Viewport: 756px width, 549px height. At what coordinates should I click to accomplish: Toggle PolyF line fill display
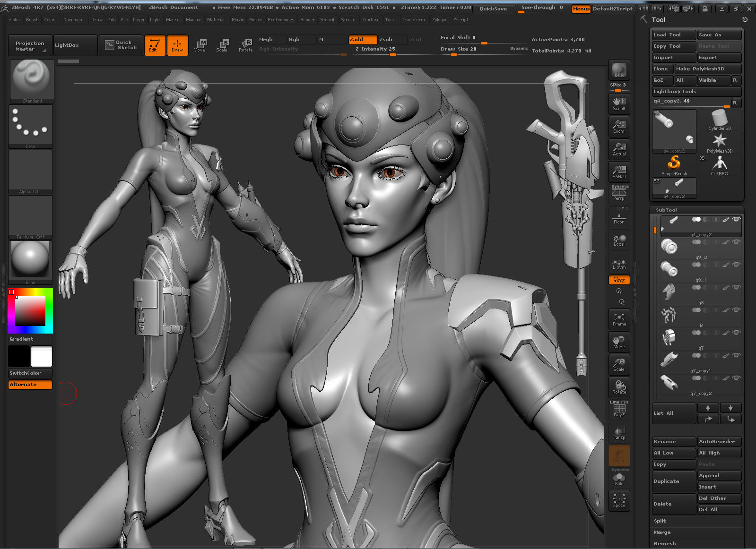(x=619, y=409)
